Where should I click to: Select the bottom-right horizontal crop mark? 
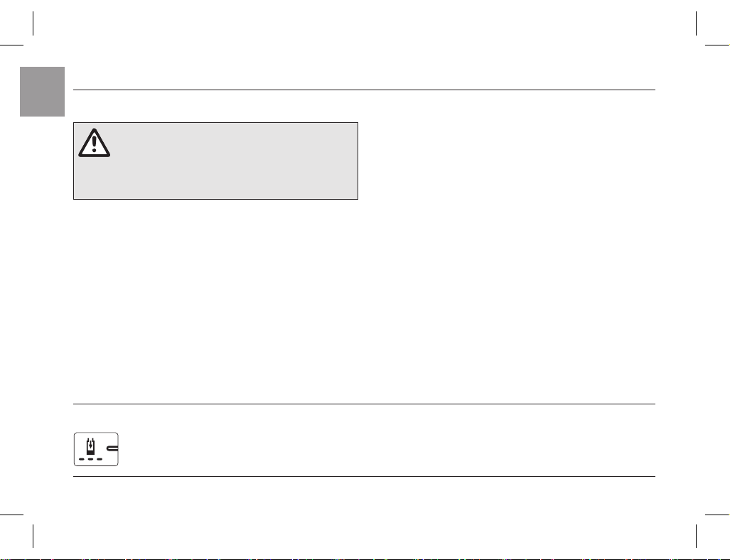click(x=717, y=515)
